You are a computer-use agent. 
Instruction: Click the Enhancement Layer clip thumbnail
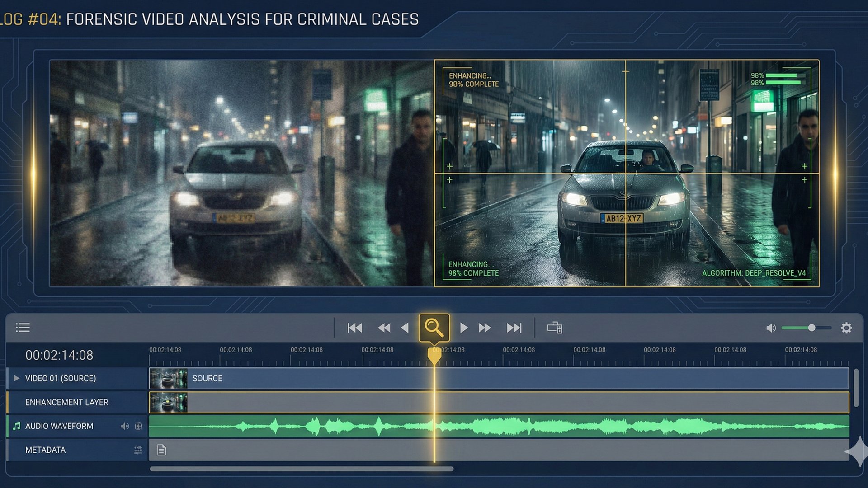pyautogui.click(x=168, y=402)
